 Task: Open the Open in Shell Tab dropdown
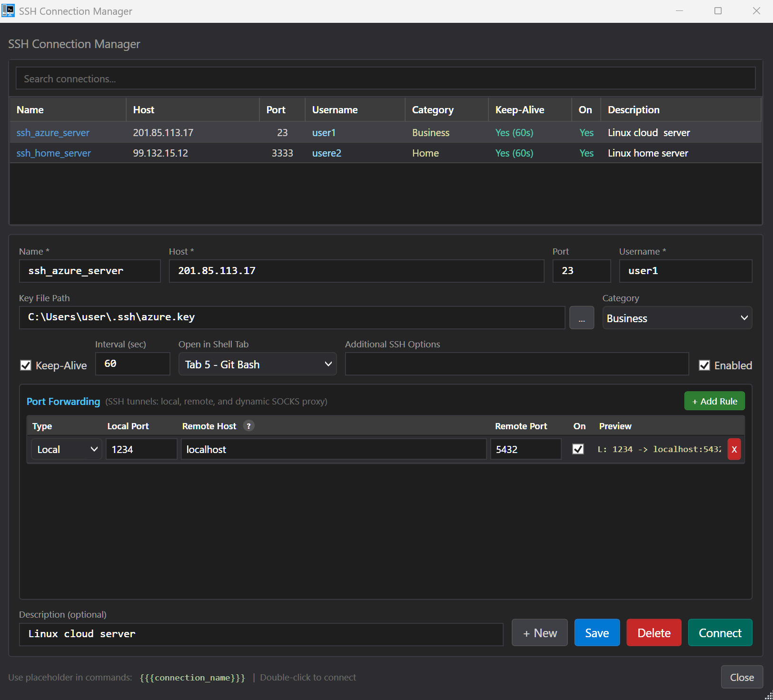[x=257, y=364]
